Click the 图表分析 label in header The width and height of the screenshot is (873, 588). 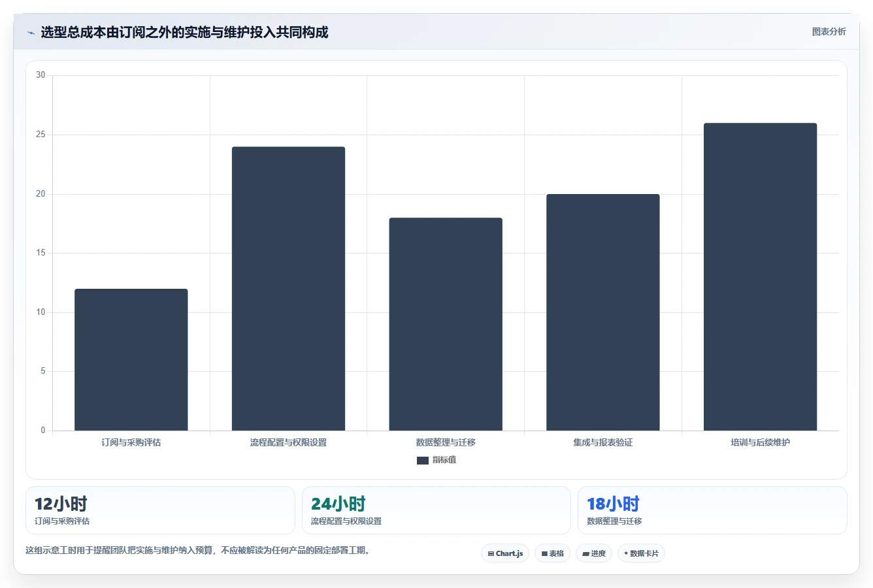829,31
